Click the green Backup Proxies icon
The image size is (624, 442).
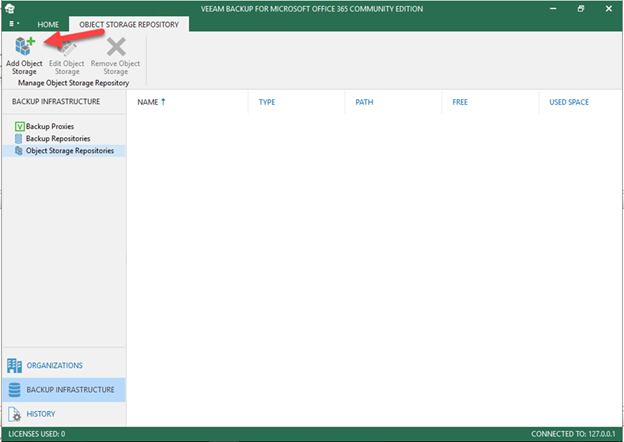point(19,127)
